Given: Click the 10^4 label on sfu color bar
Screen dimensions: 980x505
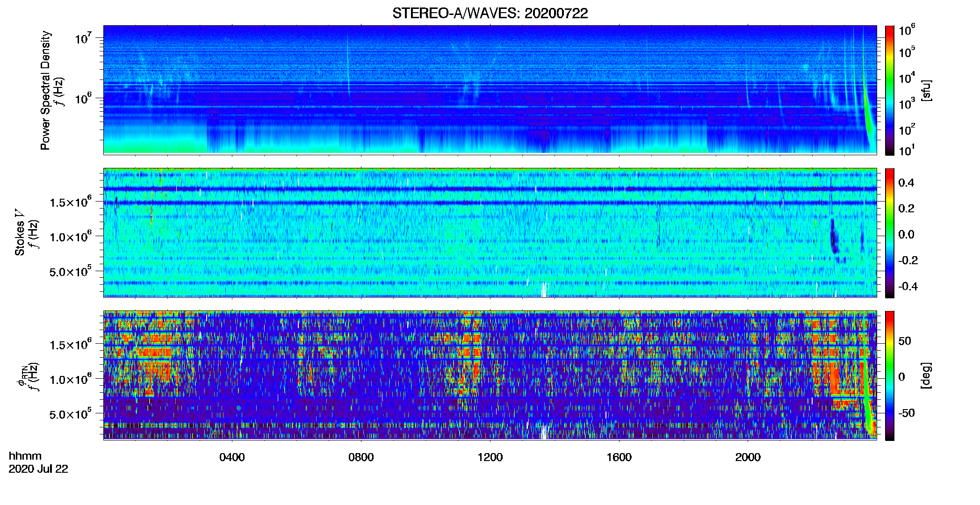Looking at the screenshot, I should pyautogui.click(x=907, y=78).
